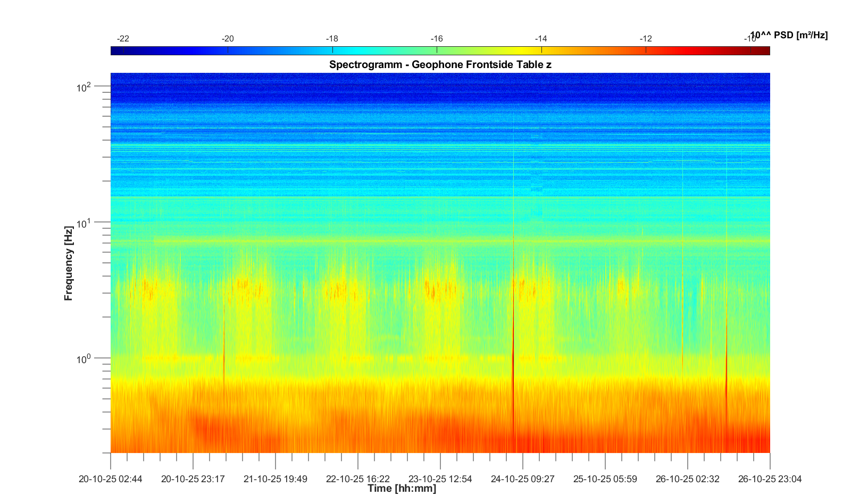Click the 26-10-25 23:04 time label
The height and width of the screenshot is (504, 851).
[x=770, y=479]
